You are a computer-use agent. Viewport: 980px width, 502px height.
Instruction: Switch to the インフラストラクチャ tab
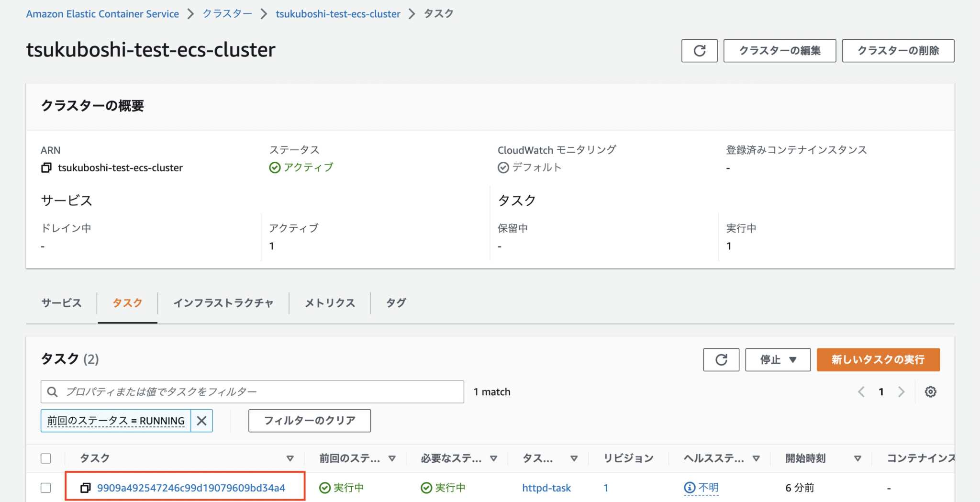coord(223,302)
